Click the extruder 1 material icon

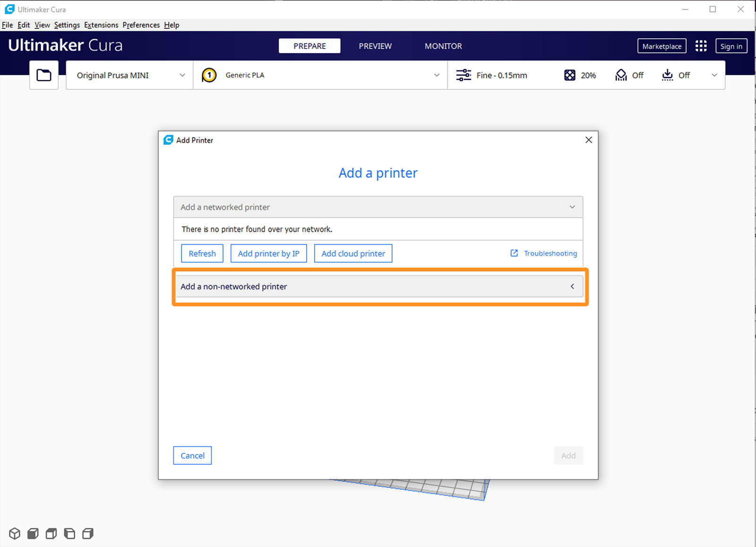point(209,75)
